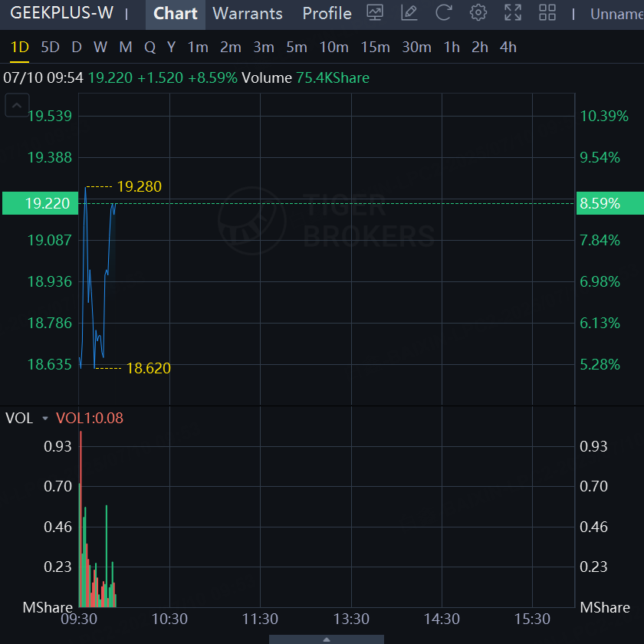Switch to quarterly Q timeframe

[150, 48]
